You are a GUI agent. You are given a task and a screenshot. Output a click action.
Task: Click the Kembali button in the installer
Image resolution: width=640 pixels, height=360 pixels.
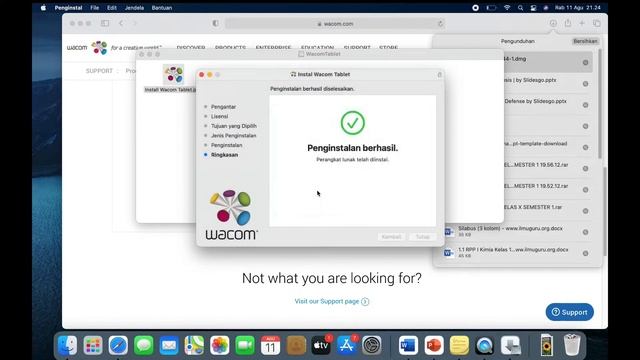(x=391, y=237)
